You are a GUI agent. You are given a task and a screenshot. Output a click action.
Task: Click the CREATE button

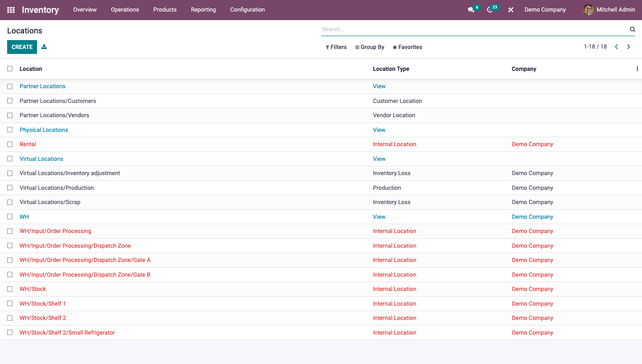(x=22, y=47)
